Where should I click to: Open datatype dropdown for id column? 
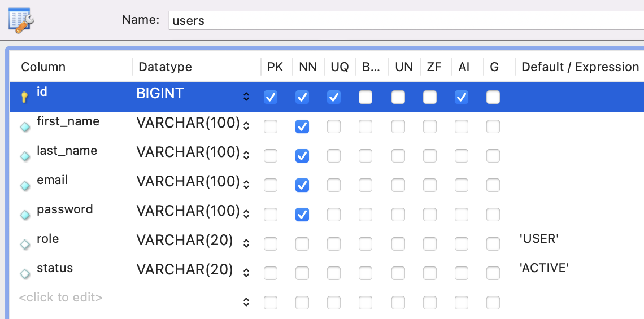tap(246, 97)
